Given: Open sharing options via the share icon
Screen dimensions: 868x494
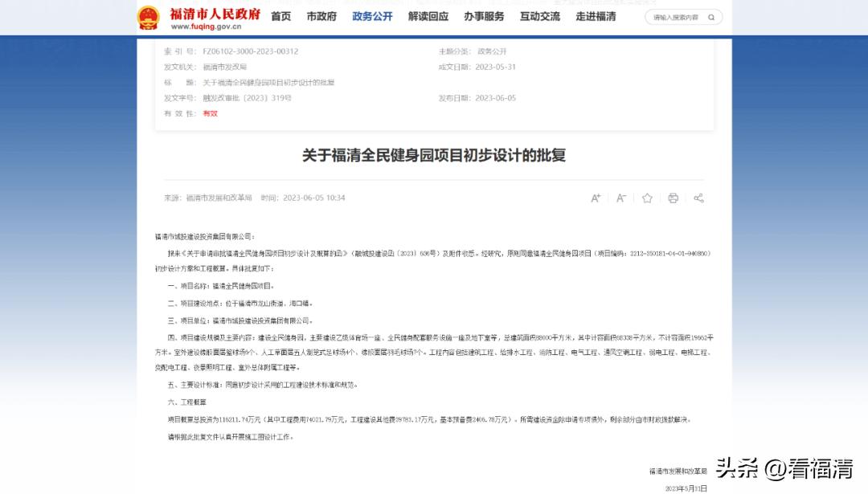Looking at the screenshot, I should (699, 198).
